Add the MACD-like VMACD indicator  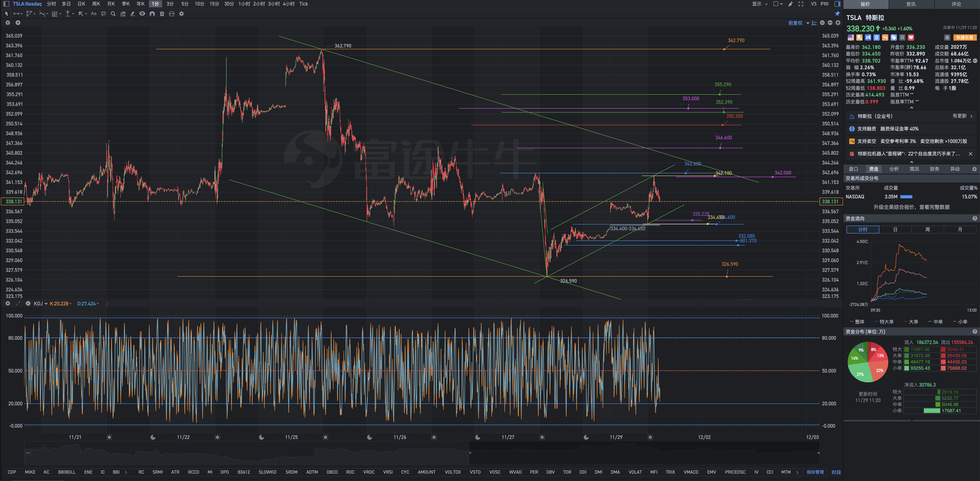[690, 472]
